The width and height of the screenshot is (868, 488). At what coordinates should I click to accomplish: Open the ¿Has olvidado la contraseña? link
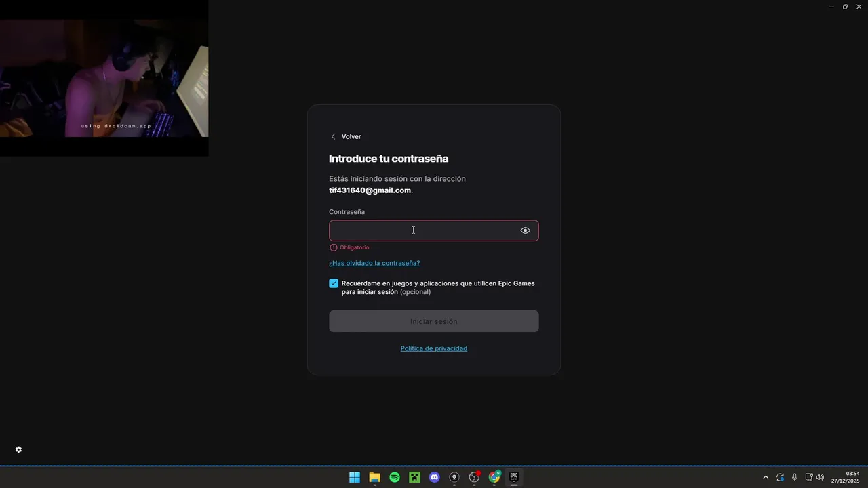374,263
